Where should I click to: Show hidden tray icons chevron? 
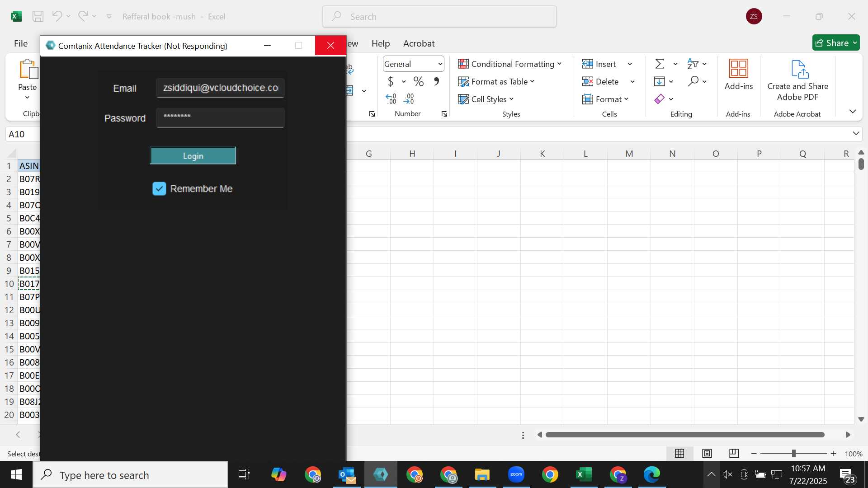711,474
